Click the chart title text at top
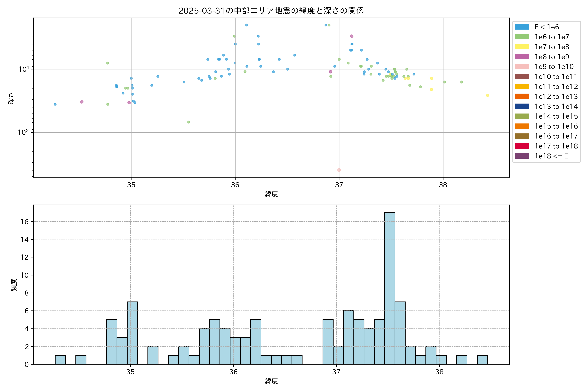Viewport: 588px width, 392px height. (271, 11)
